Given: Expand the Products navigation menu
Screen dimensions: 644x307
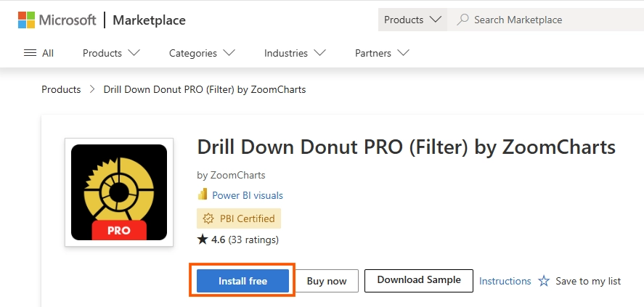Looking at the screenshot, I should pyautogui.click(x=111, y=53).
